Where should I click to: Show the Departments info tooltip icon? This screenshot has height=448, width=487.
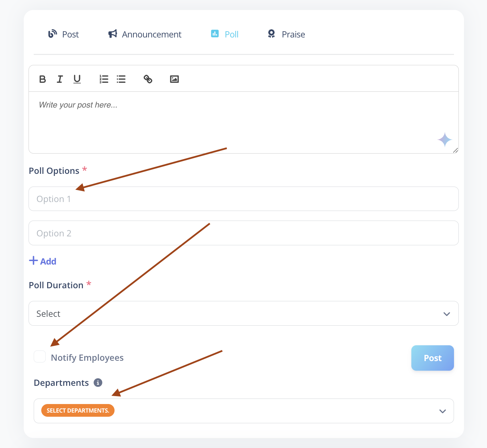98,383
